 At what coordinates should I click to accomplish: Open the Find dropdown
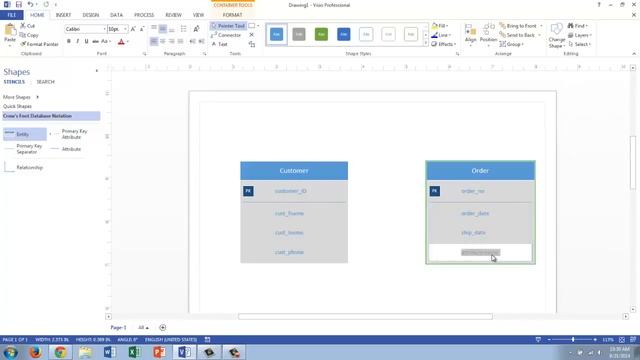(578, 26)
